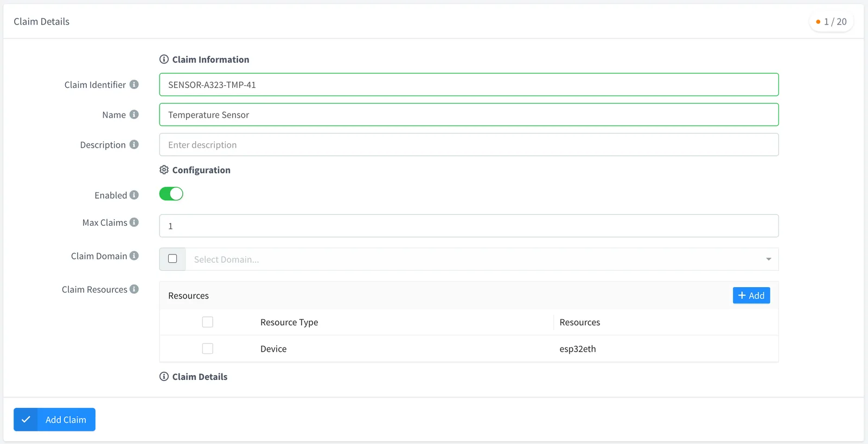Click the 1 / 20 counter badge
This screenshot has width=868, height=444.
[831, 22]
